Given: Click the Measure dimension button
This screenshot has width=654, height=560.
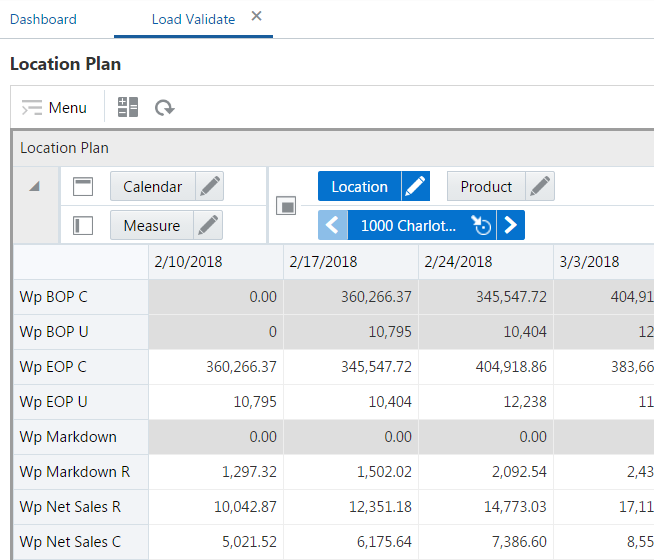Looking at the screenshot, I should tap(152, 226).
